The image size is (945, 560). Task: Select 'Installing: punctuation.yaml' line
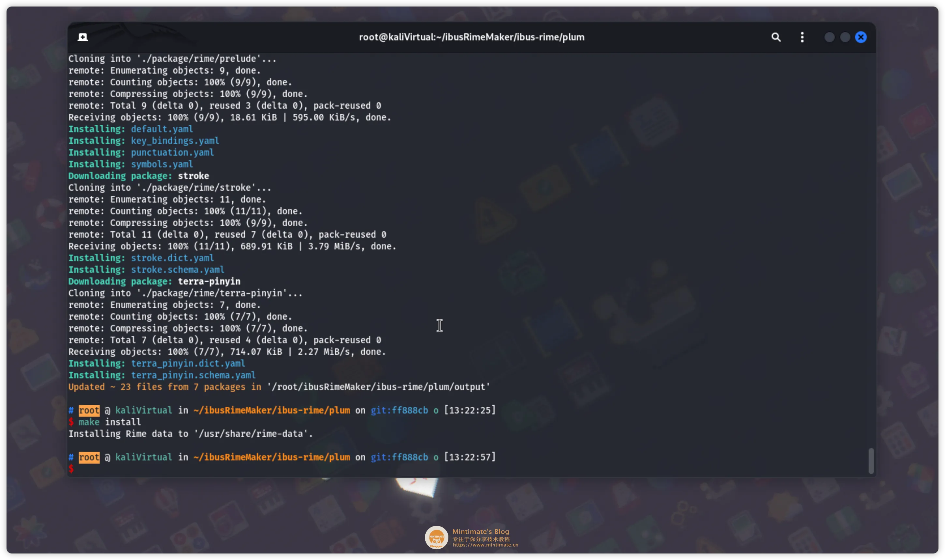(x=141, y=152)
